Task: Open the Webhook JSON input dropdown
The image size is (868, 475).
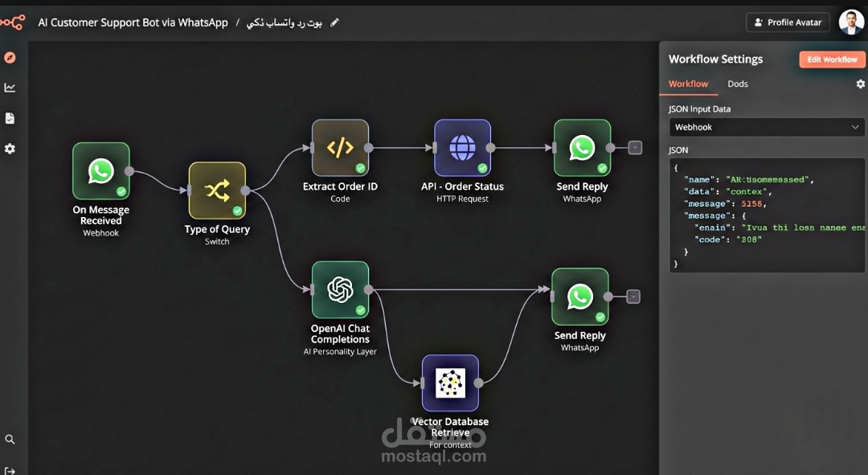Action: click(x=767, y=127)
